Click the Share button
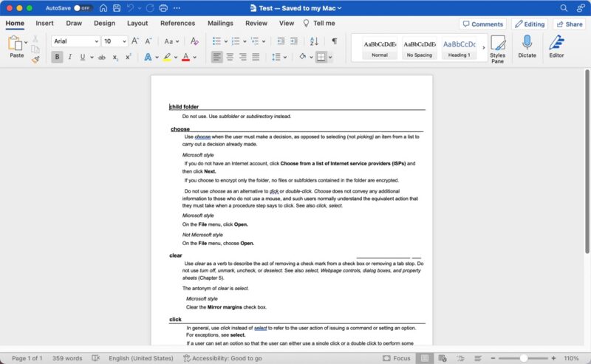Viewport: 591px width, 364px height. coord(570,24)
